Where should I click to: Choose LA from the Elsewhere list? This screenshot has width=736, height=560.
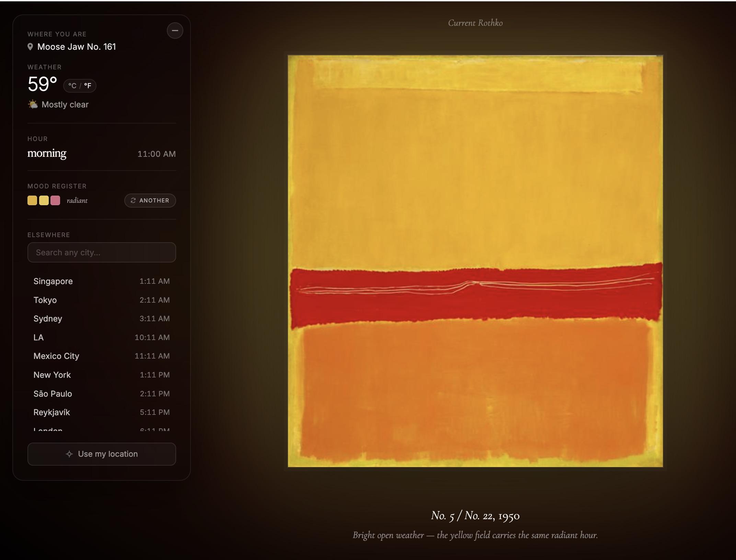pos(102,337)
